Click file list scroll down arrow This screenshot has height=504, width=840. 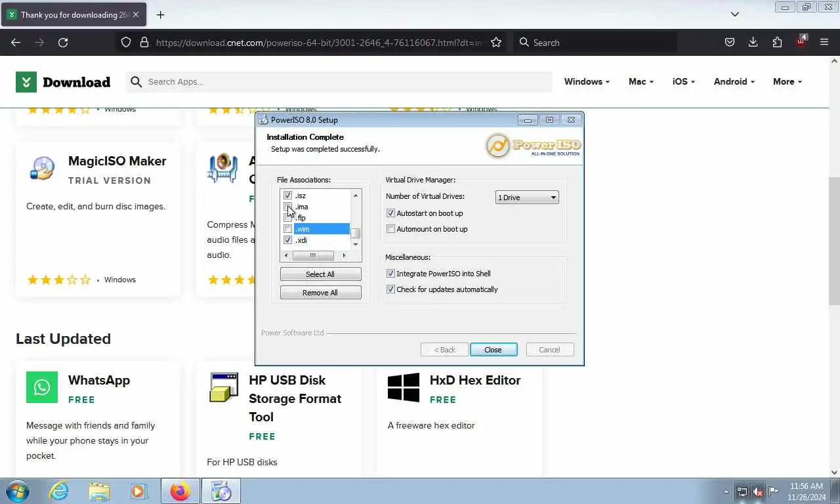(356, 244)
